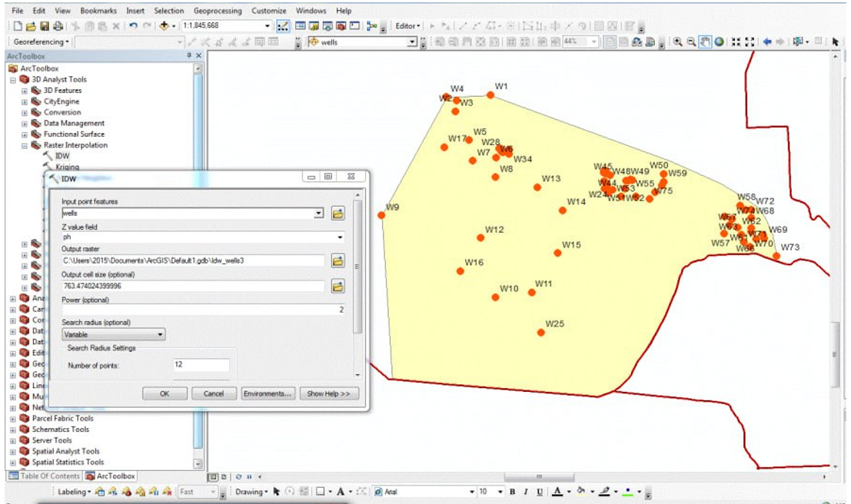Open the Python window icon

click(354, 26)
